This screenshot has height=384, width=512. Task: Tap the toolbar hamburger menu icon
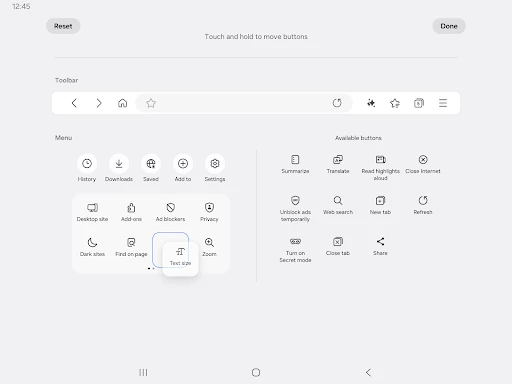pos(443,103)
